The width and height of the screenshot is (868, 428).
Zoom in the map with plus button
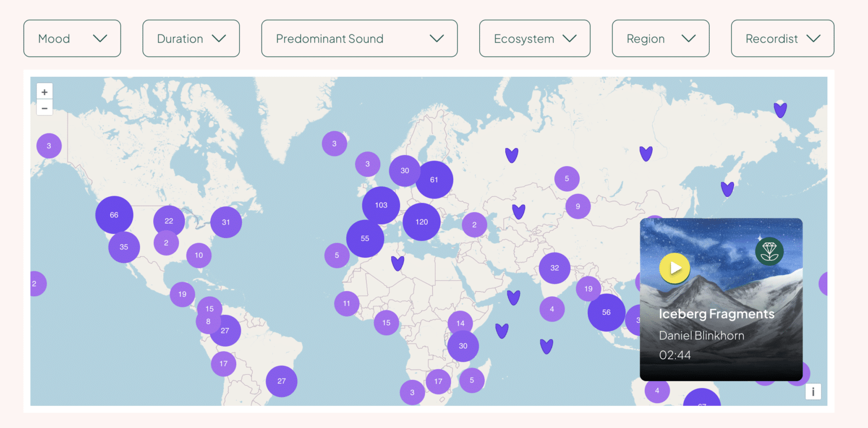pyautogui.click(x=45, y=92)
